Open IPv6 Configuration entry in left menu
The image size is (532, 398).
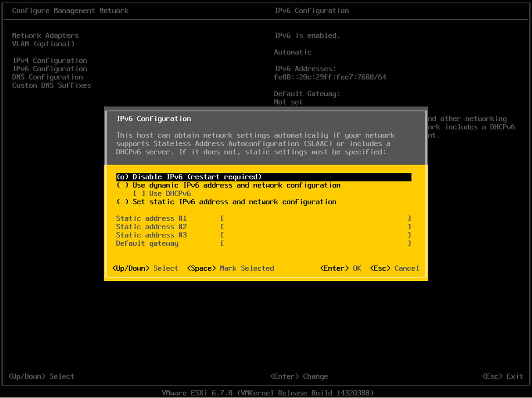(50, 69)
